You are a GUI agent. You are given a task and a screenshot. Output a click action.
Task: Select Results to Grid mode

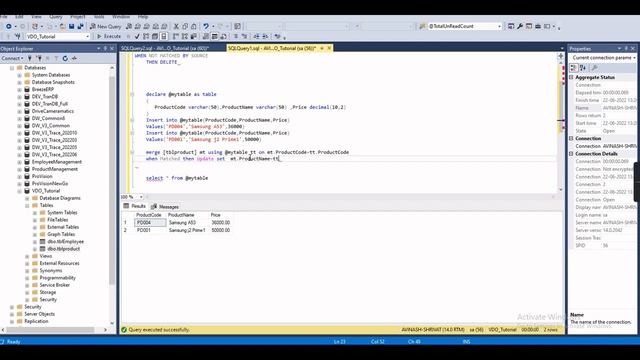[215, 36]
